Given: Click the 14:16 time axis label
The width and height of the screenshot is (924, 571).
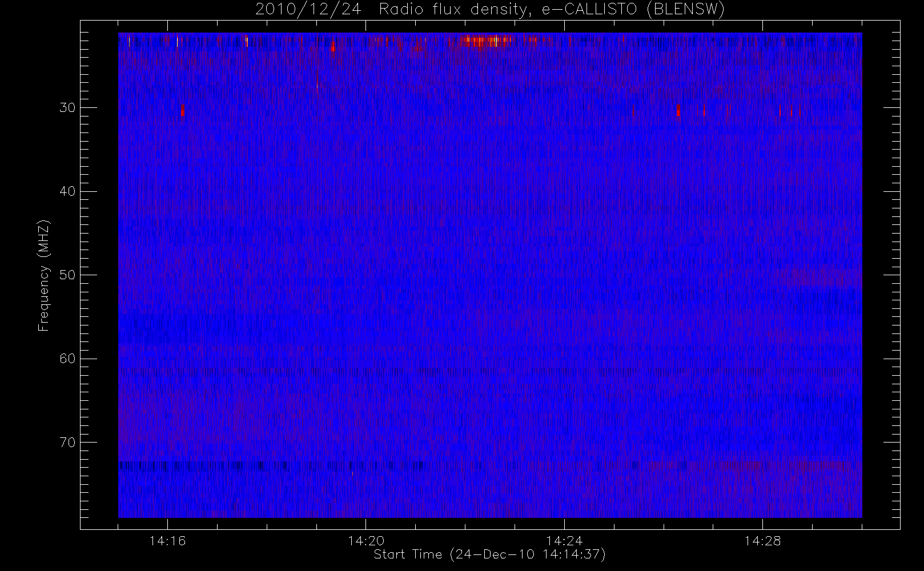Looking at the screenshot, I should pyautogui.click(x=167, y=540).
